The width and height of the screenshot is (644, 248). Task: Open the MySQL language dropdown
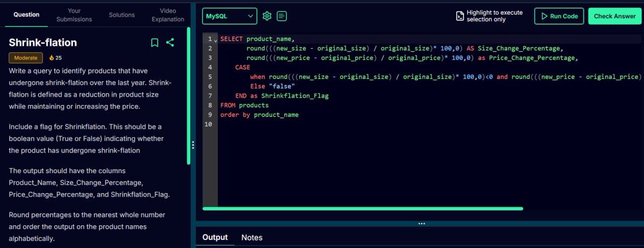[230, 16]
